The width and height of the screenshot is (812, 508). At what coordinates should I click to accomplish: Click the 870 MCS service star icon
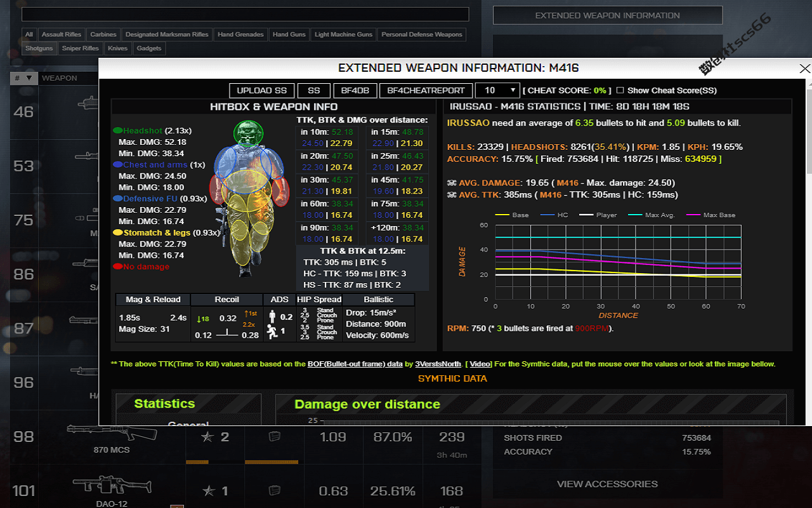point(207,437)
